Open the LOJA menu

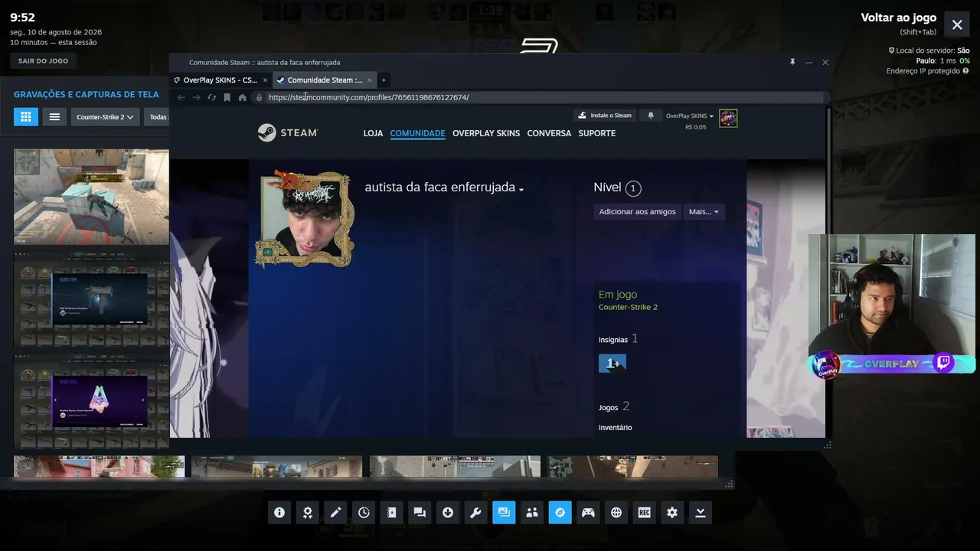coord(373,133)
